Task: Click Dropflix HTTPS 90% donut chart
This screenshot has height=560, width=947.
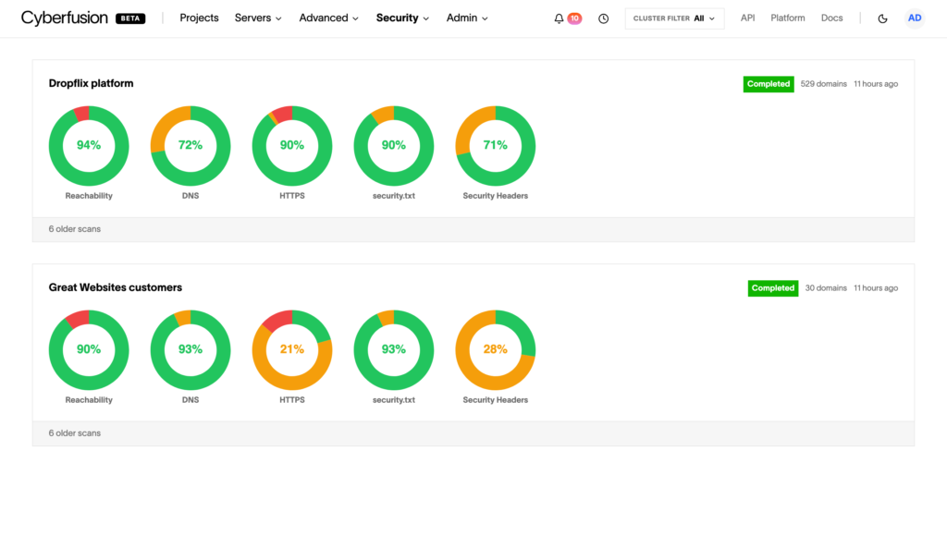Action: point(291,146)
